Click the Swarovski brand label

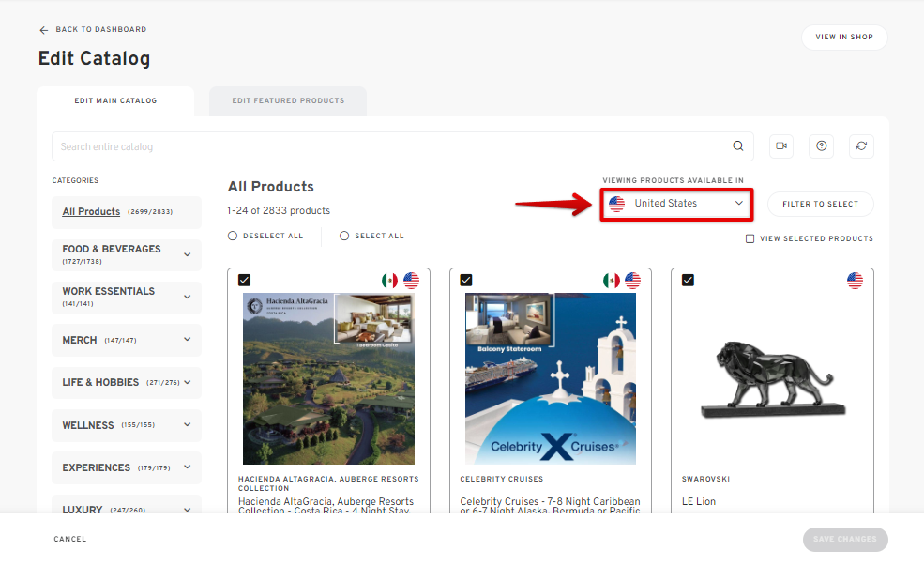706,480
